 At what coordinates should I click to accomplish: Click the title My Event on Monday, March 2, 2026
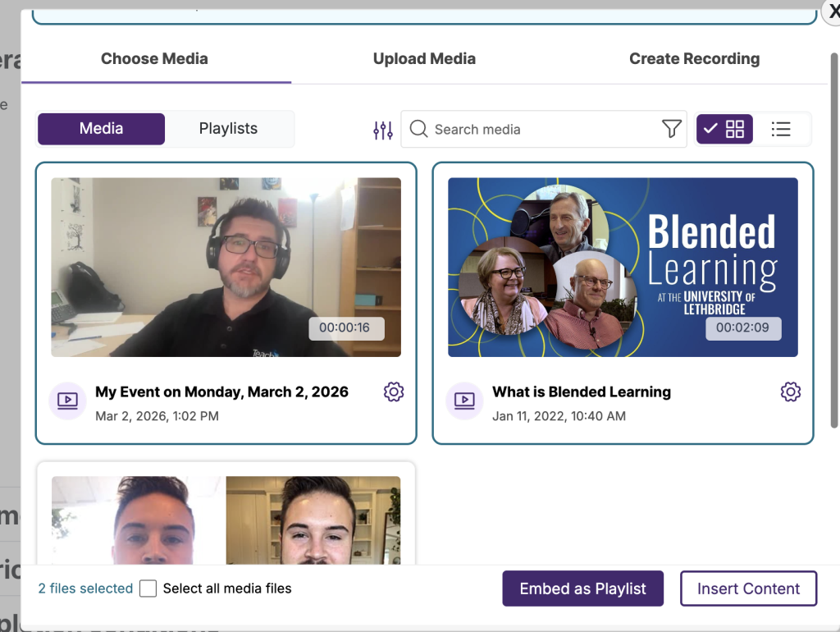point(221,392)
